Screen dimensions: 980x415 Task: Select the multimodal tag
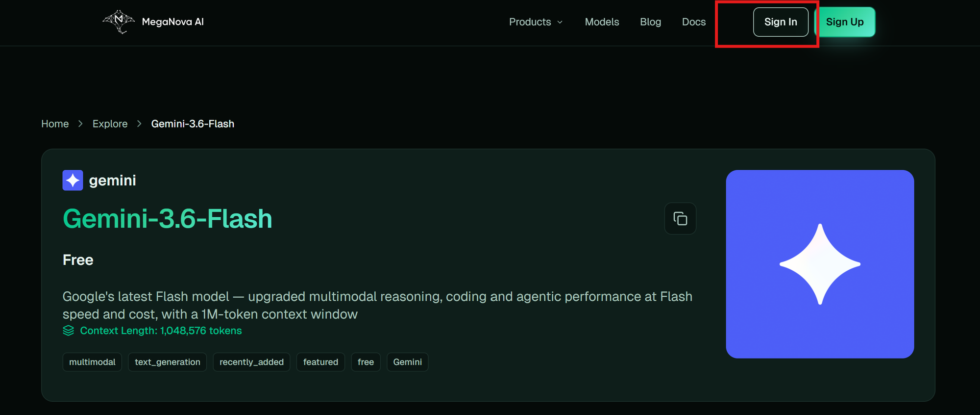(x=92, y=362)
